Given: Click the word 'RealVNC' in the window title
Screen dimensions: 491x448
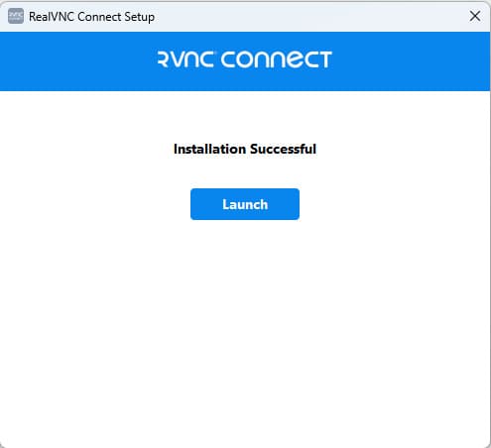Looking at the screenshot, I should tap(52, 17).
